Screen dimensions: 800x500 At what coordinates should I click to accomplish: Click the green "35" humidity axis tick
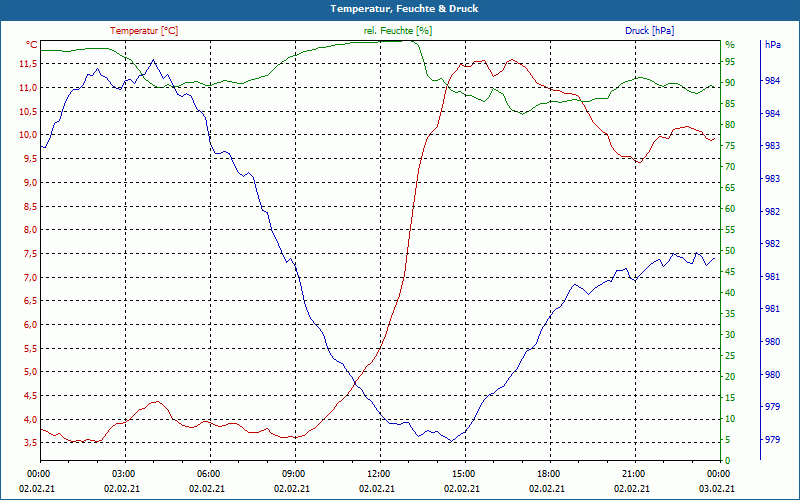tap(730, 314)
